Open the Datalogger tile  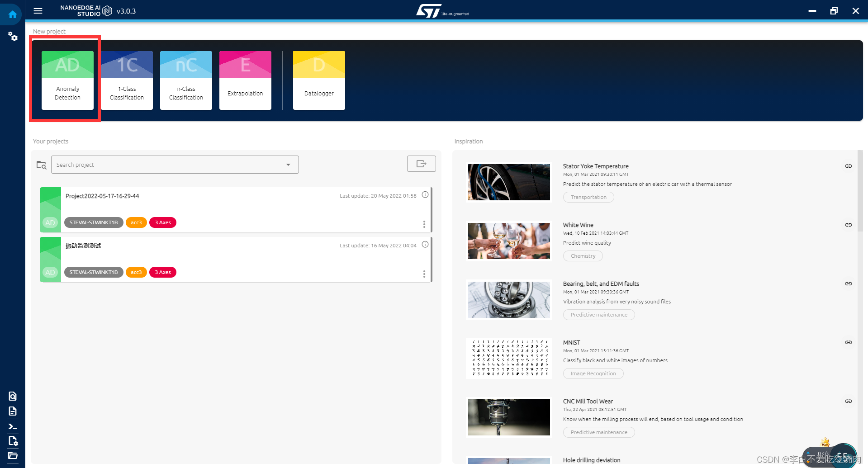tap(319, 80)
